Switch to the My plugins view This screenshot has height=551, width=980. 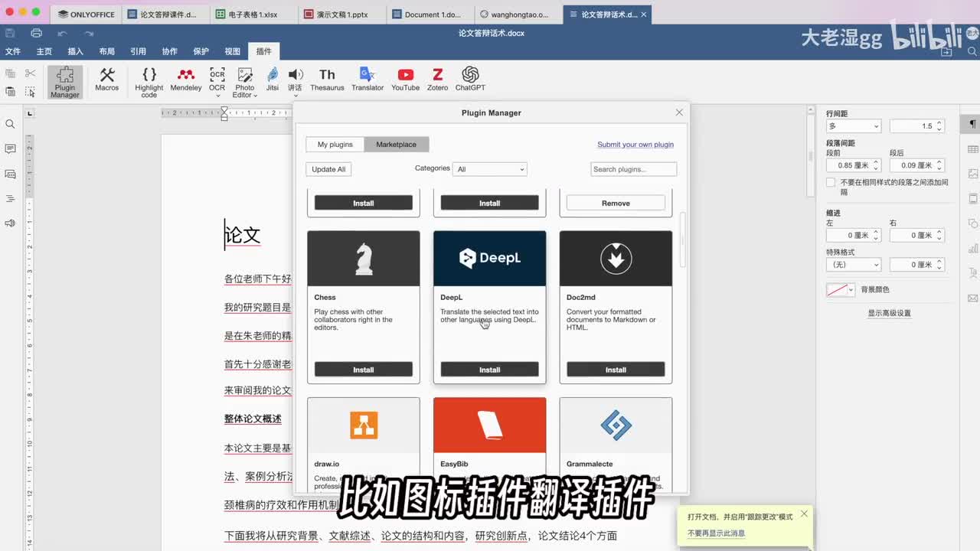335,145
